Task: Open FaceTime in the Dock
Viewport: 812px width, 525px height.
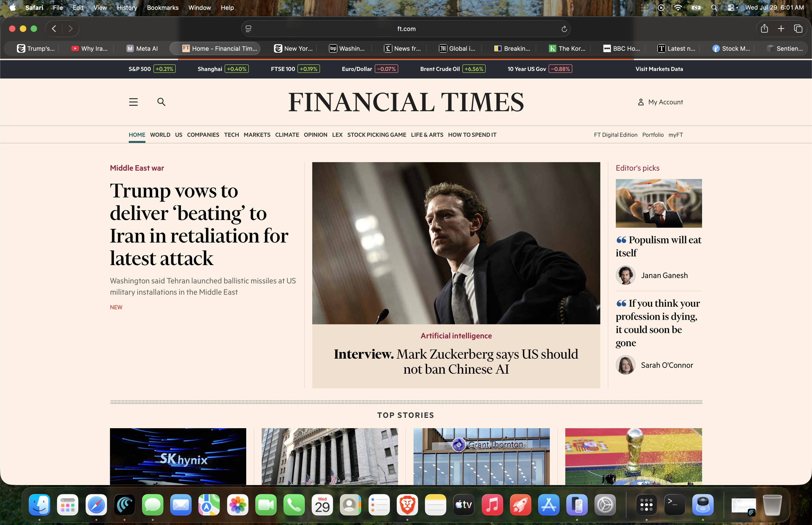Action: [266, 505]
